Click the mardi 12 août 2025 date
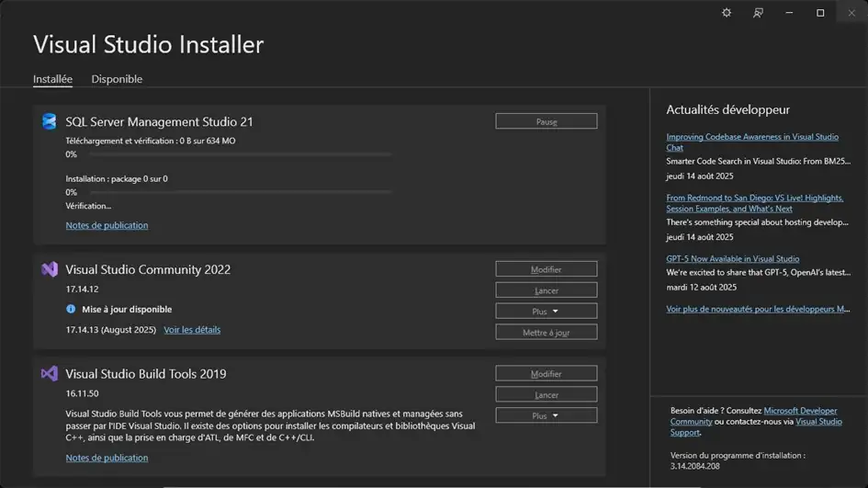 tap(702, 287)
